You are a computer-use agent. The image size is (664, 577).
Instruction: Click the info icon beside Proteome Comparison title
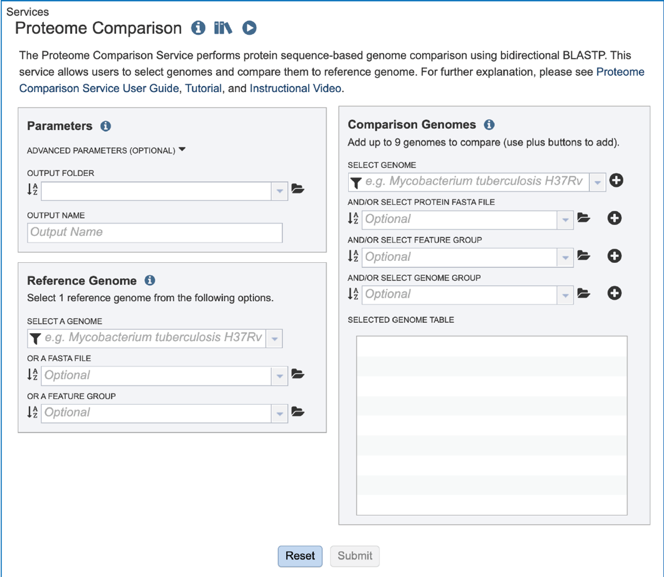pos(198,28)
